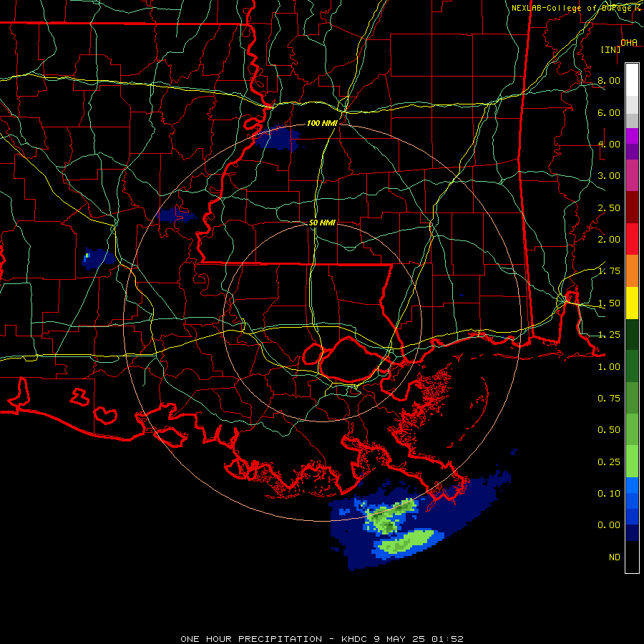
Task: Click the 50 NMI range ring label
Action: (x=322, y=223)
